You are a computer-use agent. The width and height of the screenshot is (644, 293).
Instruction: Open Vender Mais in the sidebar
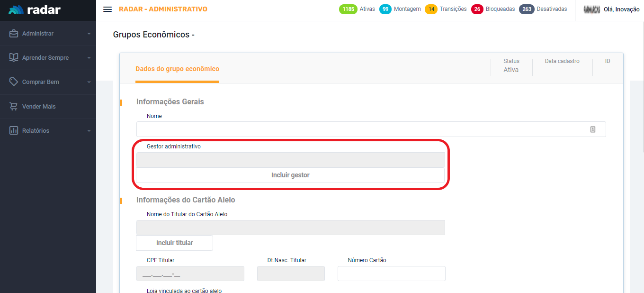coord(39,107)
